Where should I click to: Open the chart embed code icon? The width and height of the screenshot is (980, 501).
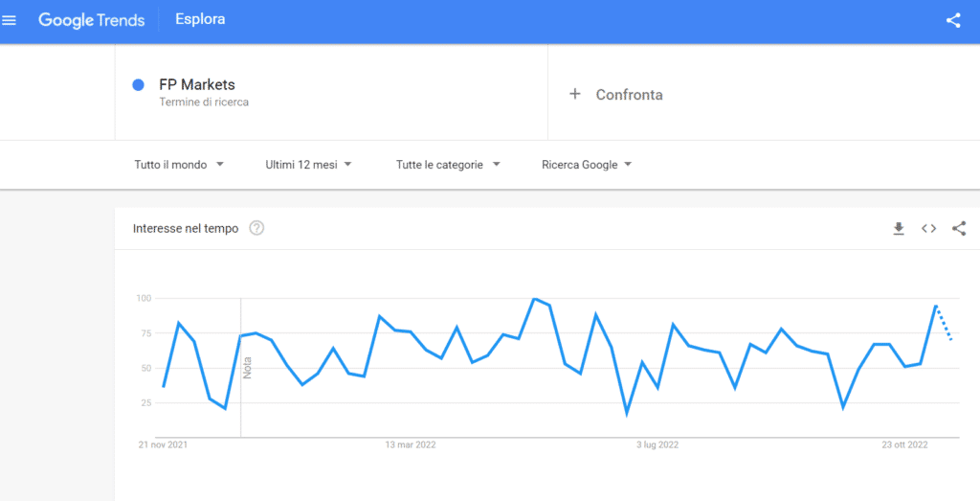(928, 228)
